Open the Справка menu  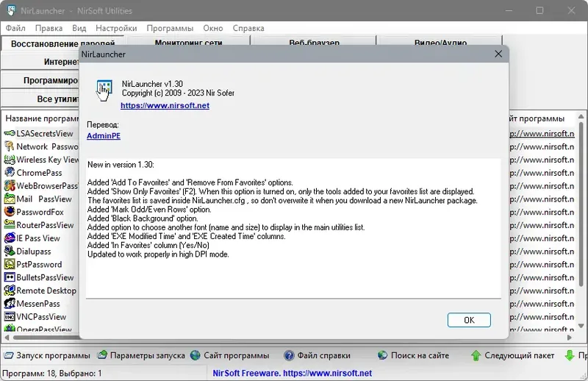pyautogui.click(x=248, y=28)
